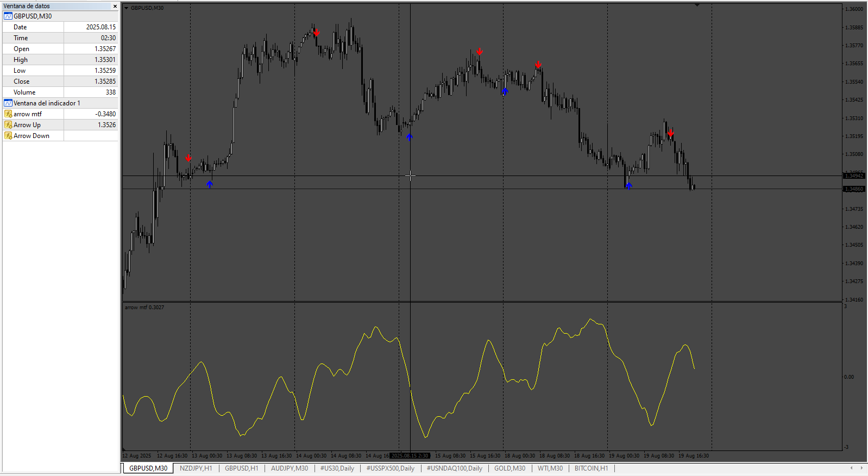868x476 pixels.
Task: Click the Volume value 338
Action: 111,92
